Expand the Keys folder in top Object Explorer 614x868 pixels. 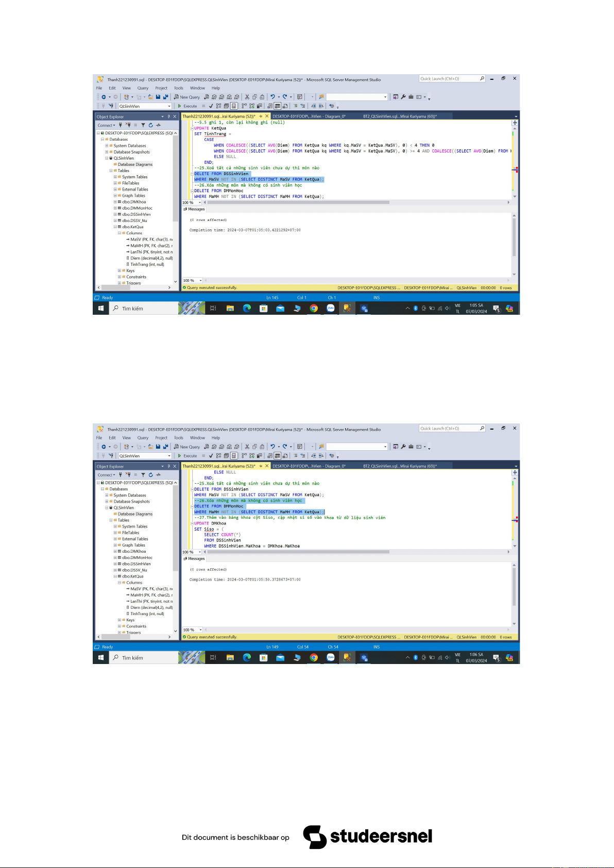point(120,271)
